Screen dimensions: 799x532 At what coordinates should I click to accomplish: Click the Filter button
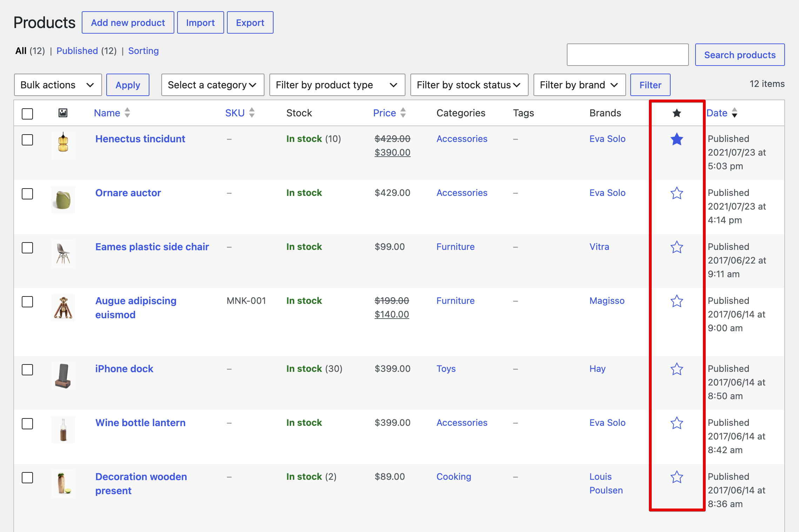point(650,85)
